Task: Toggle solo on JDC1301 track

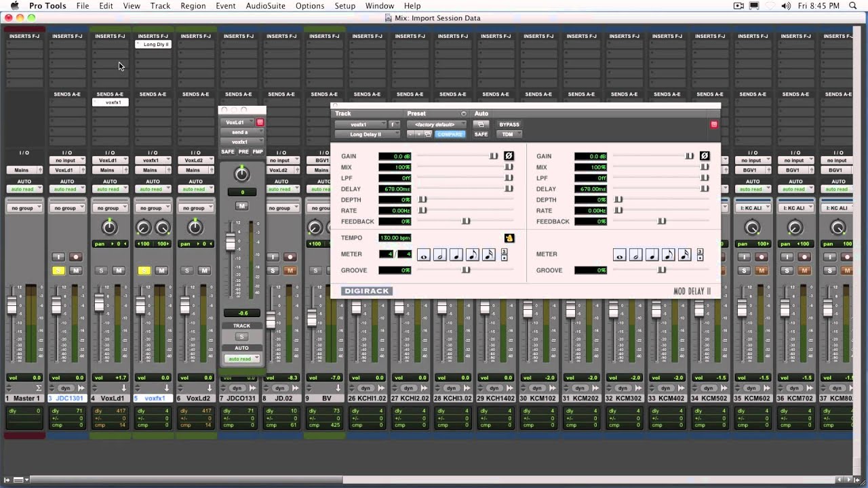Action: coord(58,270)
